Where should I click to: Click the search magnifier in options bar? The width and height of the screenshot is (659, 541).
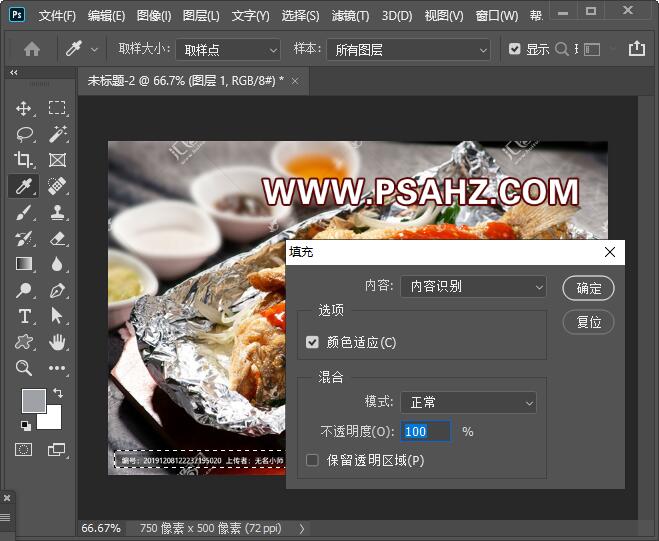(x=561, y=49)
